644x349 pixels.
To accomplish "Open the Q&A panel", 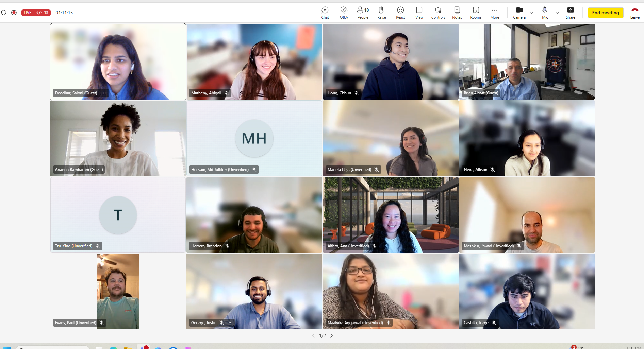I will tap(344, 13).
